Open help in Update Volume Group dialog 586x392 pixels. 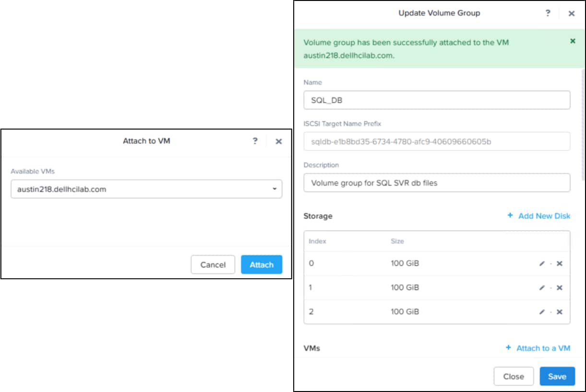pos(548,13)
